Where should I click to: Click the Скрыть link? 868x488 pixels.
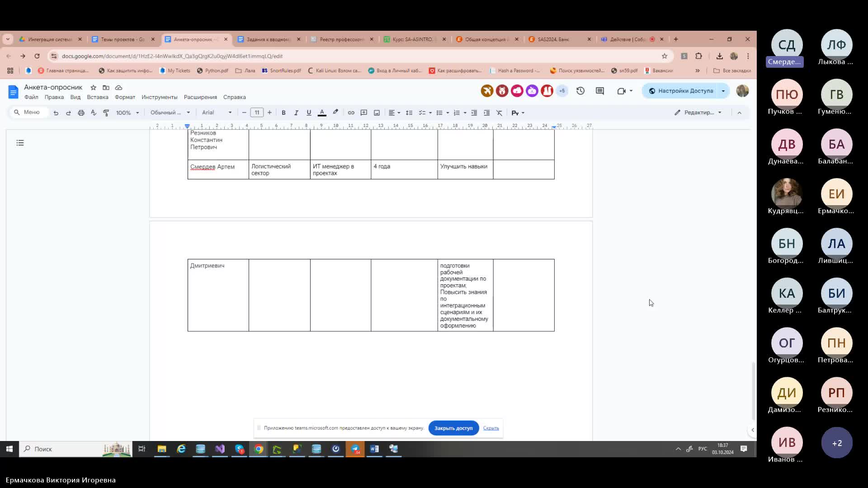pyautogui.click(x=491, y=428)
